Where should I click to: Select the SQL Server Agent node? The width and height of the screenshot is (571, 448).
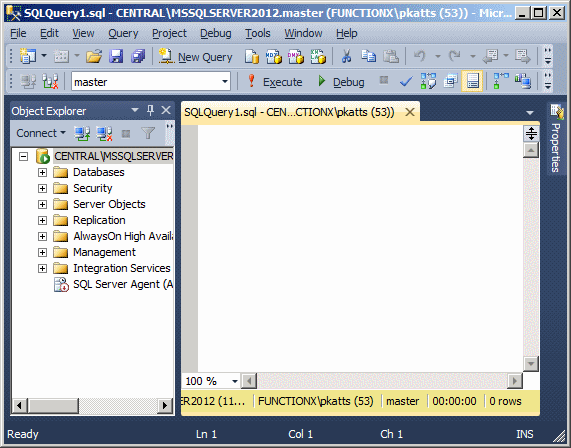(123, 284)
